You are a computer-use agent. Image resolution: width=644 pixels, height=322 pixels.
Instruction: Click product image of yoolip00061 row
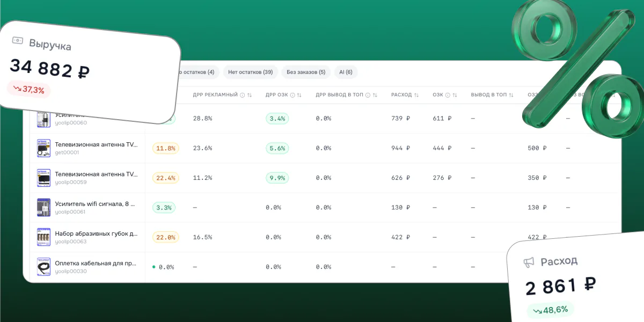43,208
